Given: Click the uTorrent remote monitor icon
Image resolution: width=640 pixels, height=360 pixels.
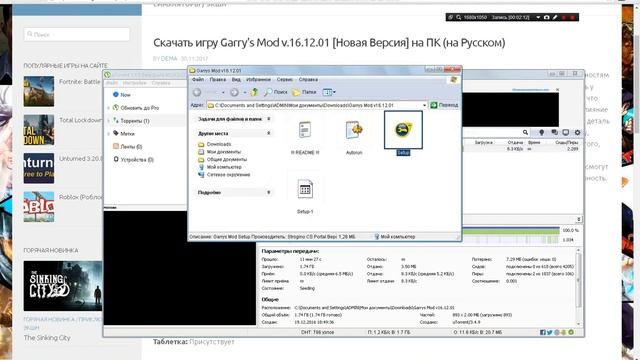Looking at the screenshot, I should [x=566, y=132].
